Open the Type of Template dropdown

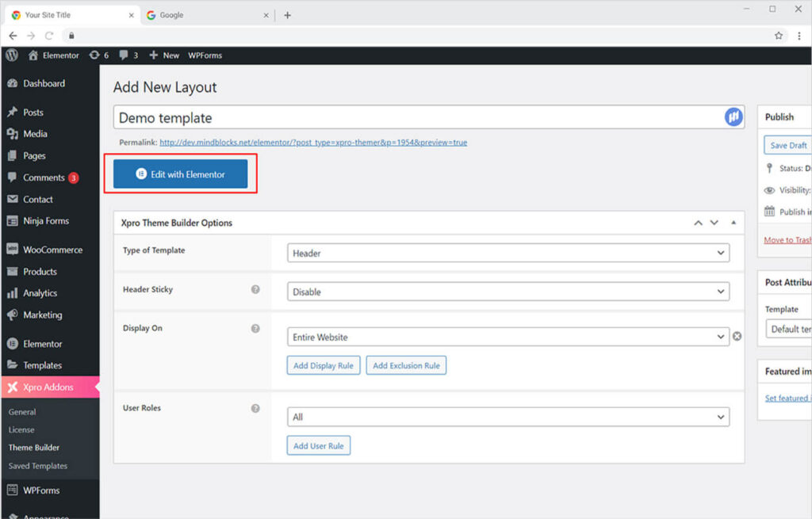507,253
